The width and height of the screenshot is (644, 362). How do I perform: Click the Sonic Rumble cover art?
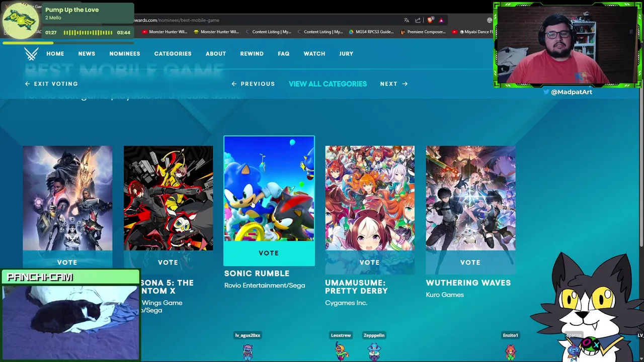tap(269, 189)
